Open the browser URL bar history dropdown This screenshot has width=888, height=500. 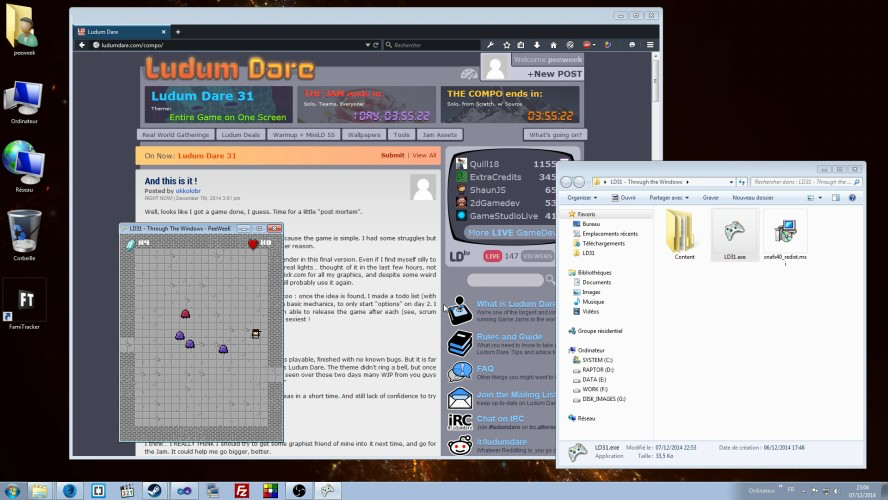point(368,45)
